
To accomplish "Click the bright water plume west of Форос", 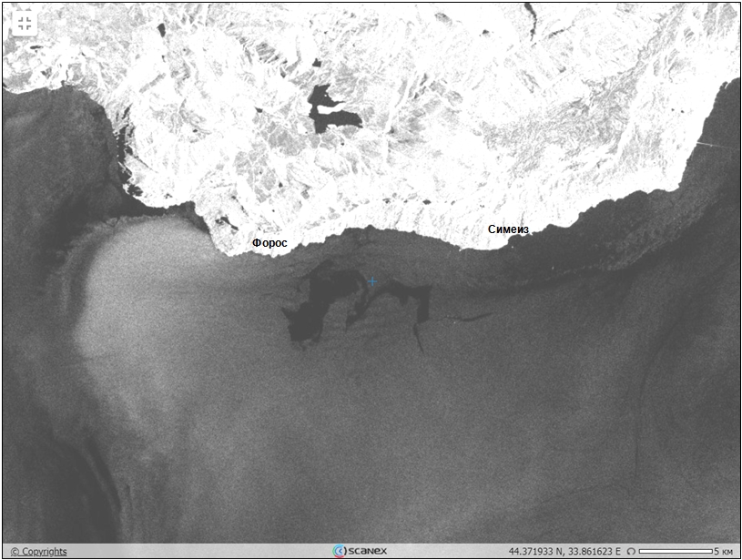I will pyautogui.click(x=137, y=282).
